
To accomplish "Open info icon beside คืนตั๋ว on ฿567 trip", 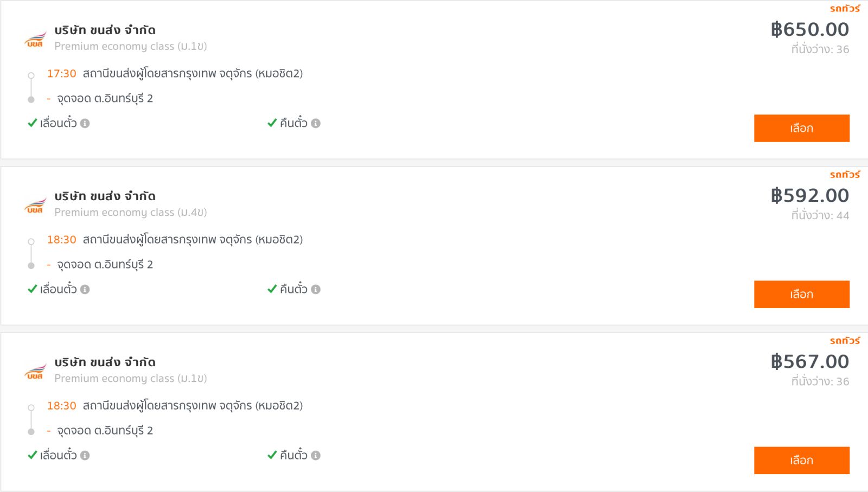I will click(316, 455).
